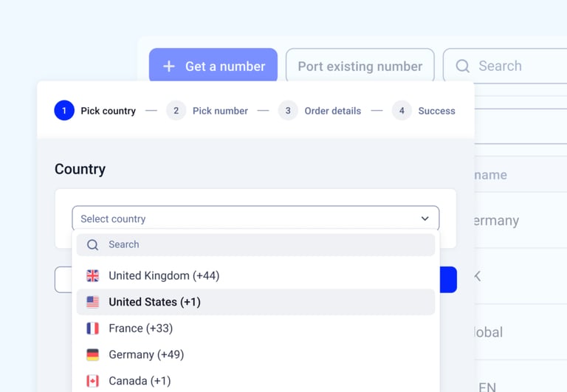Collapse the Select country dropdown chevron

tap(425, 219)
